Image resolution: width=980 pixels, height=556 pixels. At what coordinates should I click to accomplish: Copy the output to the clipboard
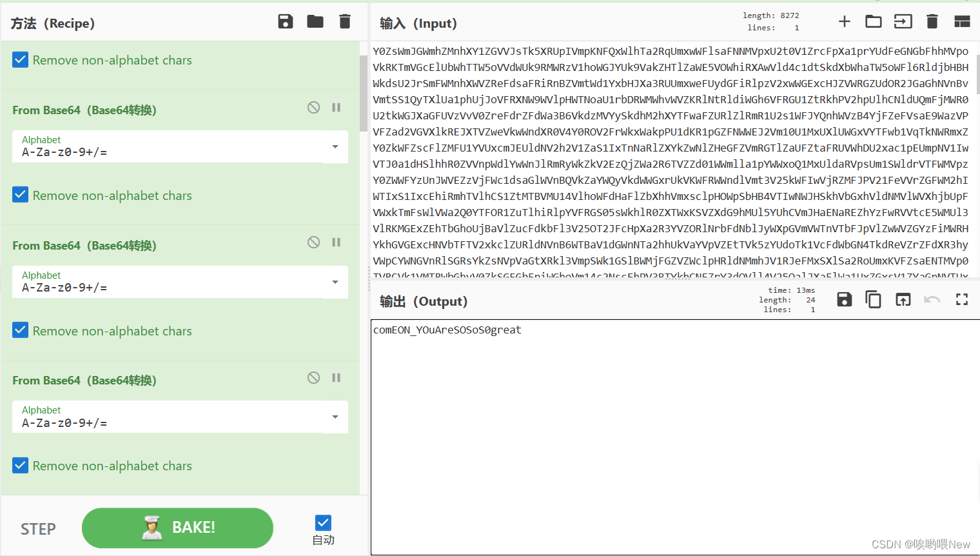pyautogui.click(x=874, y=299)
